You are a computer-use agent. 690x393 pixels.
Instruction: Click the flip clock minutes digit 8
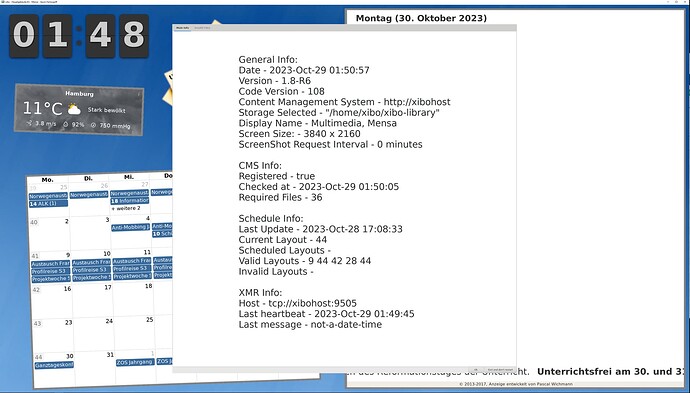[x=134, y=36]
